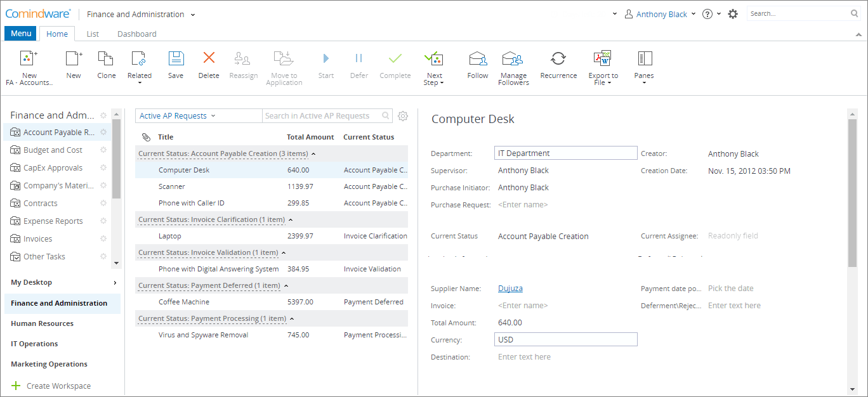
Task: Collapse the Invoice Clarification group
Action: click(x=291, y=219)
